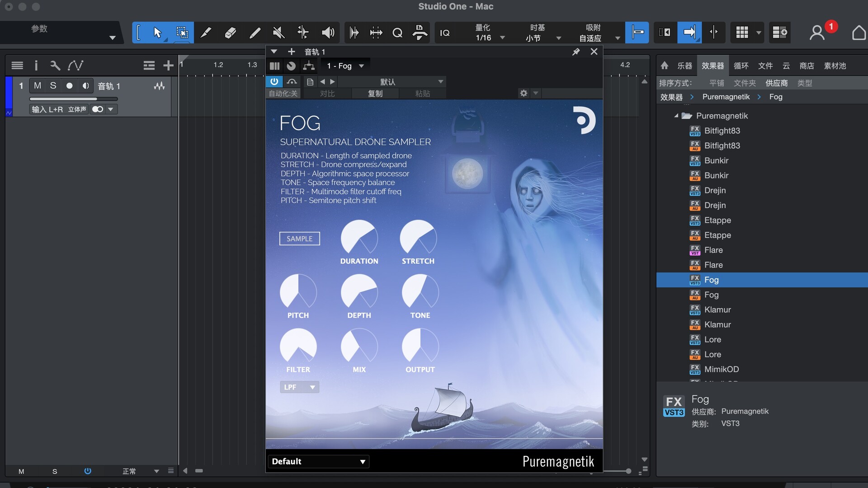Click the Start page home icon
Image resolution: width=868 pixels, height=488 pixels.
pyautogui.click(x=859, y=33)
